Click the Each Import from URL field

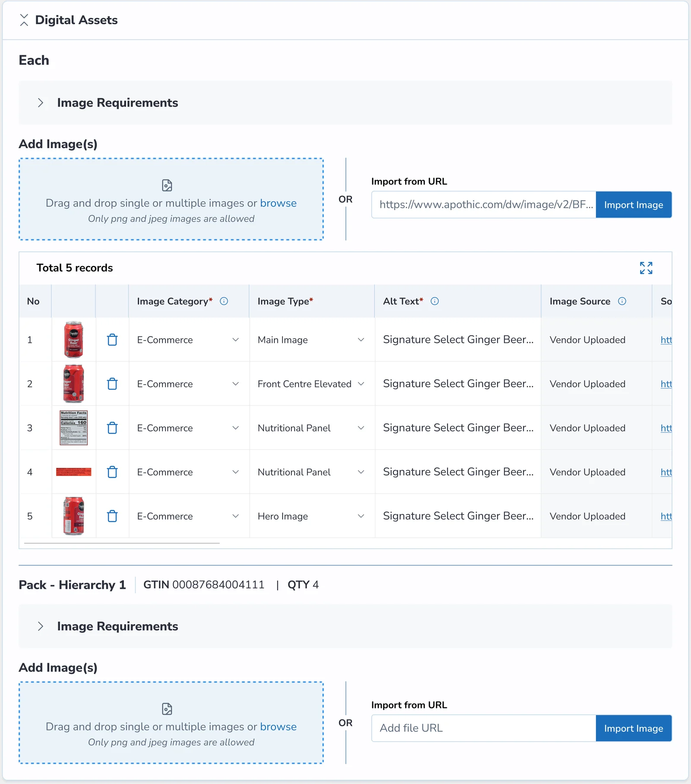(x=484, y=205)
